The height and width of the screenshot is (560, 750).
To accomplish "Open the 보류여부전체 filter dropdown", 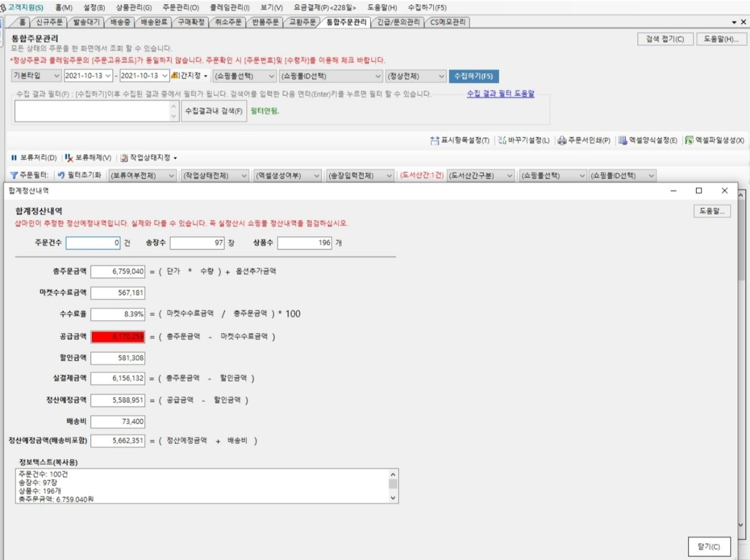I will coord(143,176).
